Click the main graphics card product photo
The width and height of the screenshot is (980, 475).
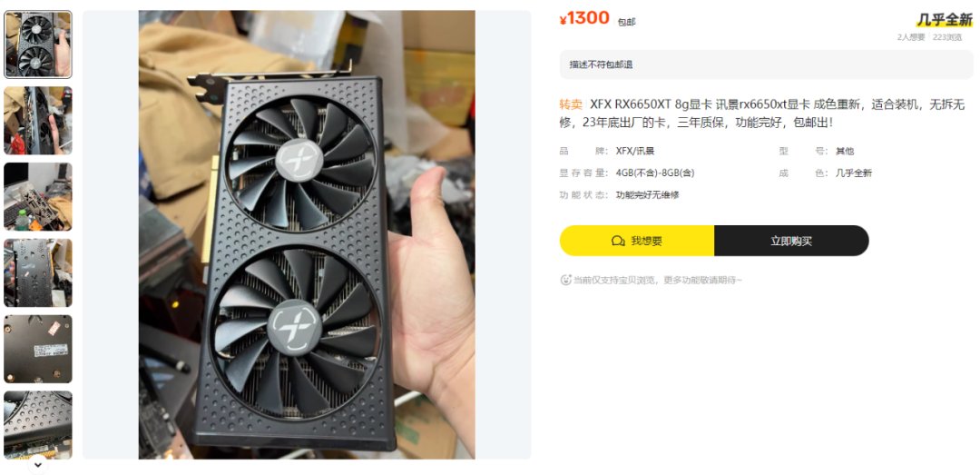[307, 234]
